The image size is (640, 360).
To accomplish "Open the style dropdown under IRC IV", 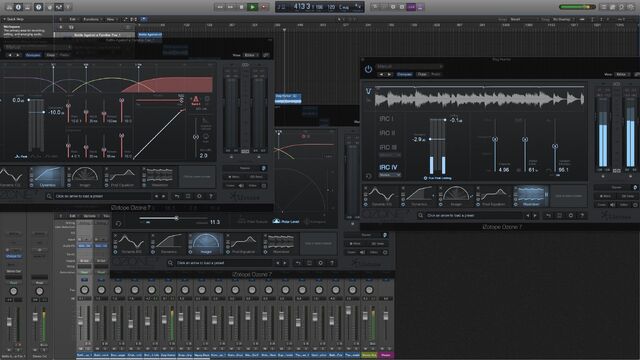I will click(x=390, y=175).
